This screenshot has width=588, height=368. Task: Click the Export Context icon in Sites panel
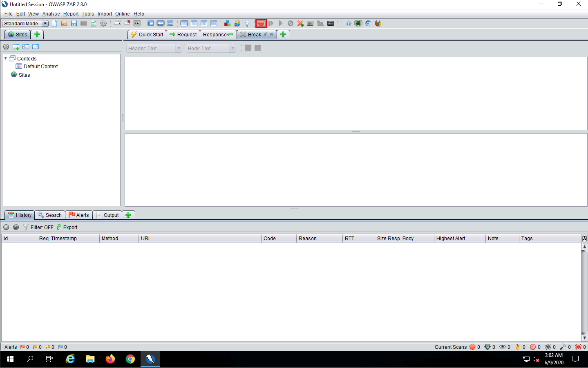click(36, 47)
